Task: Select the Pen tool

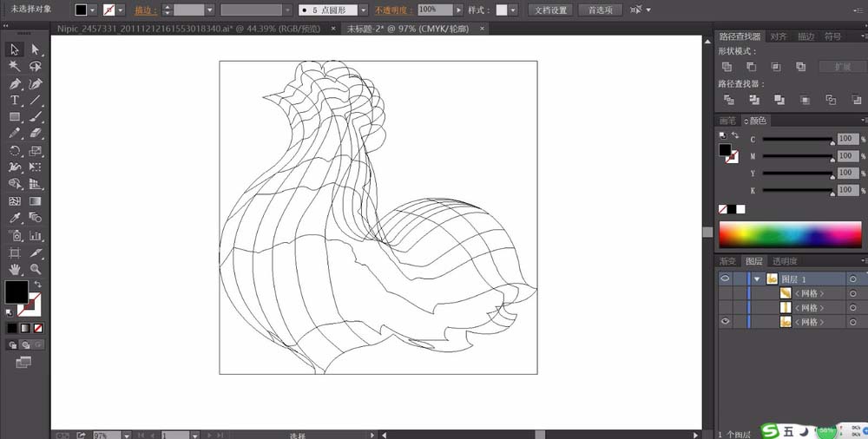Action: (x=15, y=83)
